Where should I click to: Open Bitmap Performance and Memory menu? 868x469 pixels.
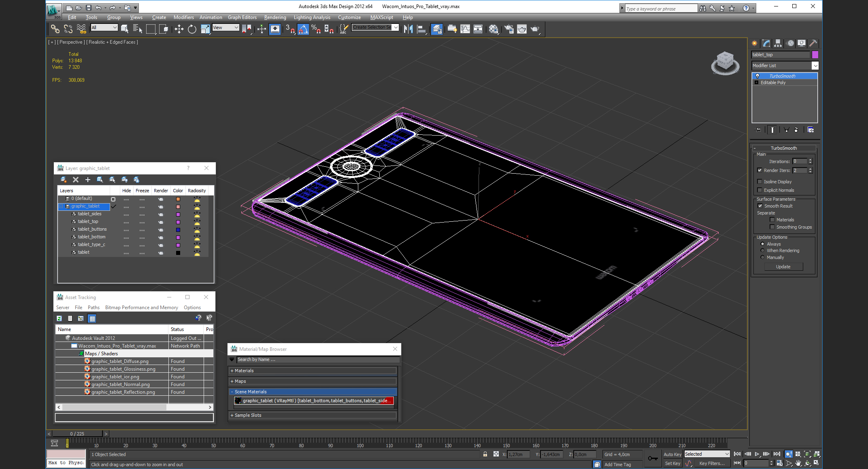pos(141,308)
